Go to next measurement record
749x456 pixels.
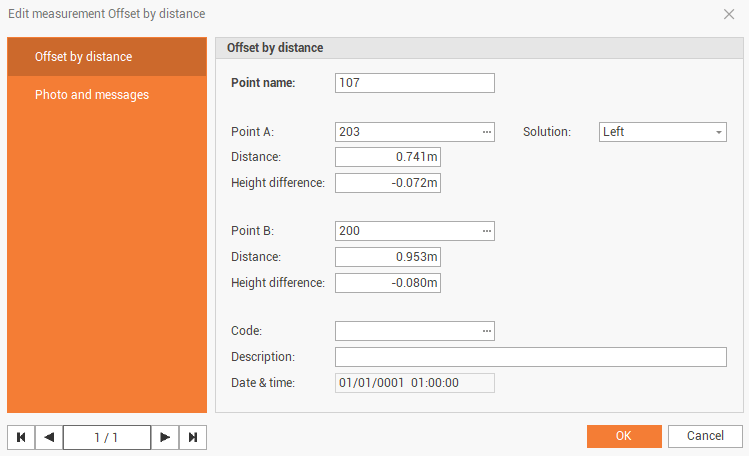166,437
